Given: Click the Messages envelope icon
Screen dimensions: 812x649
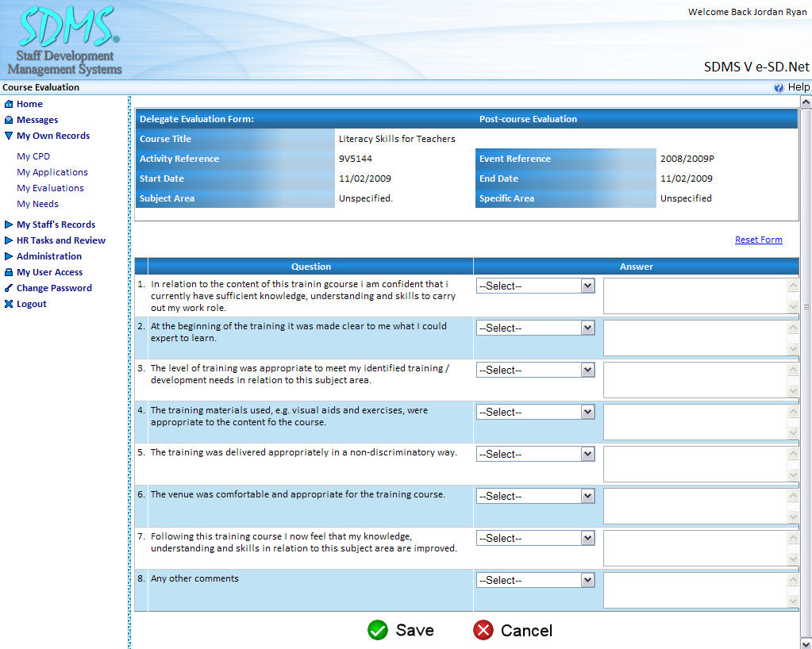Looking at the screenshot, I should [x=8, y=120].
